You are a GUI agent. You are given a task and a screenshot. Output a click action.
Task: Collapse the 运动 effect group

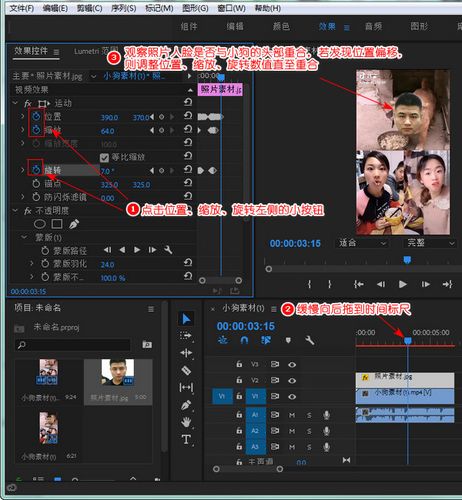coord(15,103)
